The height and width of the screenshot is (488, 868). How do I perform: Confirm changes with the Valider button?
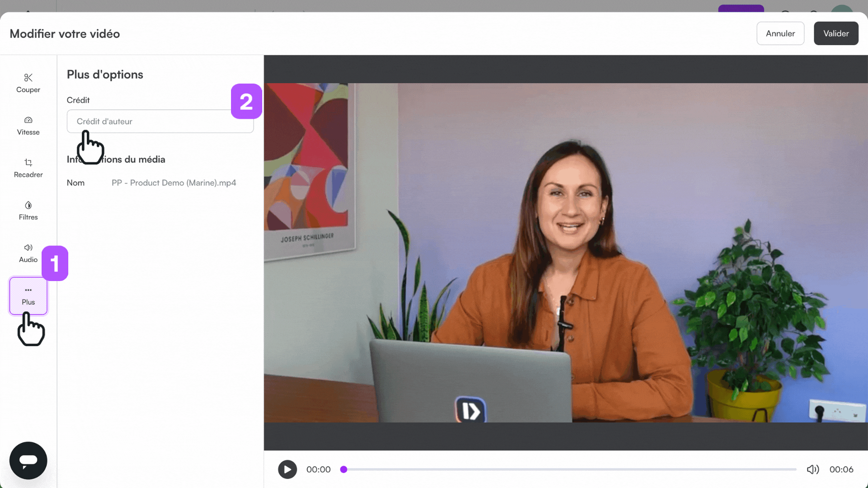(x=836, y=33)
